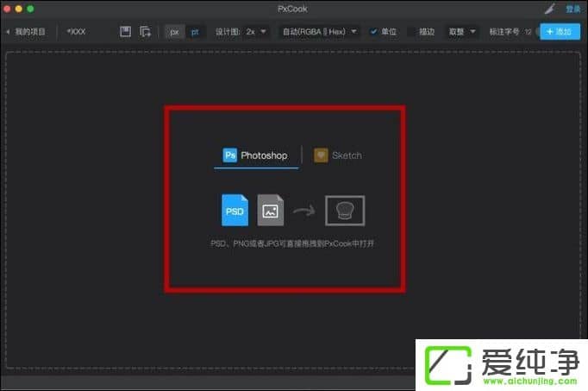The height and width of the screenshot is (391, 588).
Task: Expand the 自动(RGBA || Hex) color format dropdown
Action: pos(319,32)
